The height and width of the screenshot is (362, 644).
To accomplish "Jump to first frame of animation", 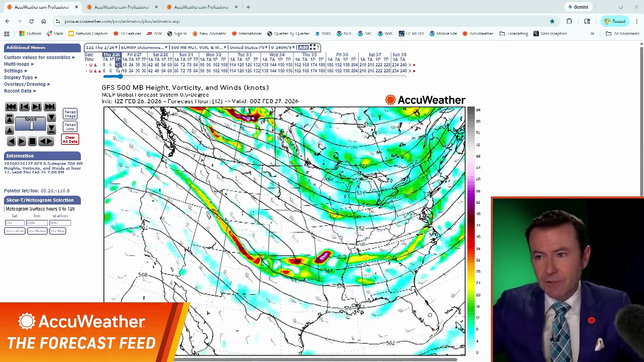I will pos(11,107).
